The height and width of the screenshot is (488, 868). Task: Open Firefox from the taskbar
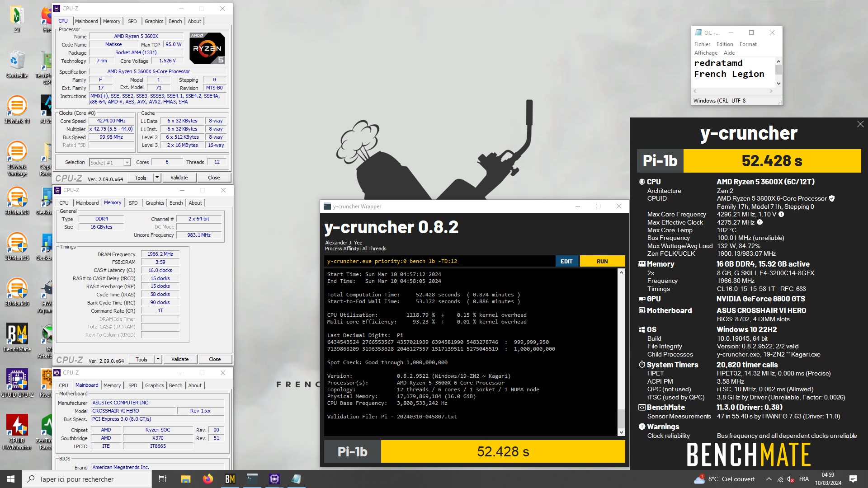[208, 479]
